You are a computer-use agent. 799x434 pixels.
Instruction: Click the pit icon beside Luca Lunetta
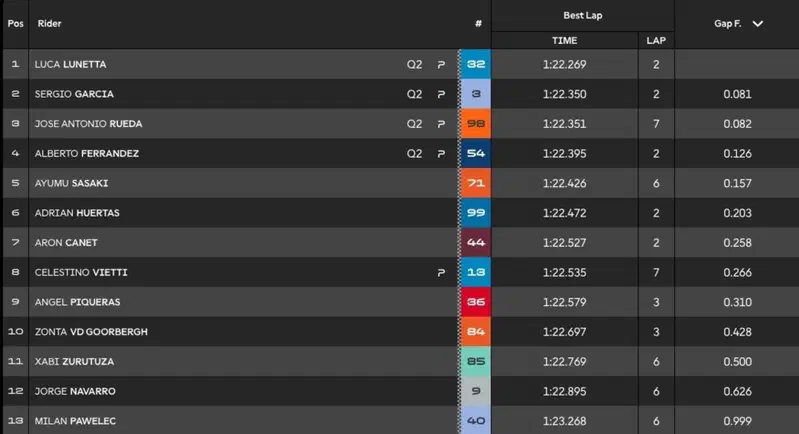pyautogui.click(x=441, y=65)
